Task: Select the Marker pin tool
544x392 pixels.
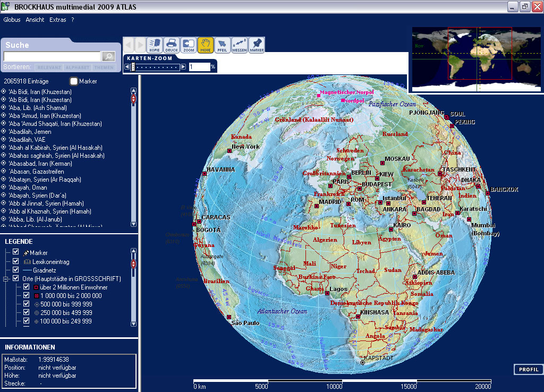Action: (x=257, y=45)
